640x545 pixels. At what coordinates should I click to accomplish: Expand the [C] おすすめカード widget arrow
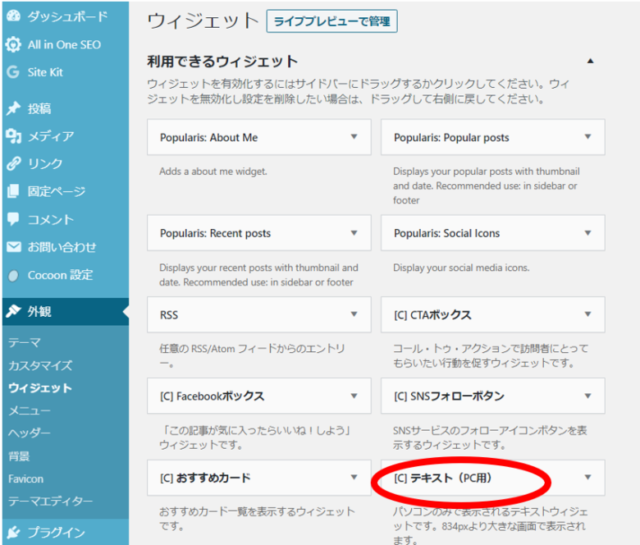point(354,477)
